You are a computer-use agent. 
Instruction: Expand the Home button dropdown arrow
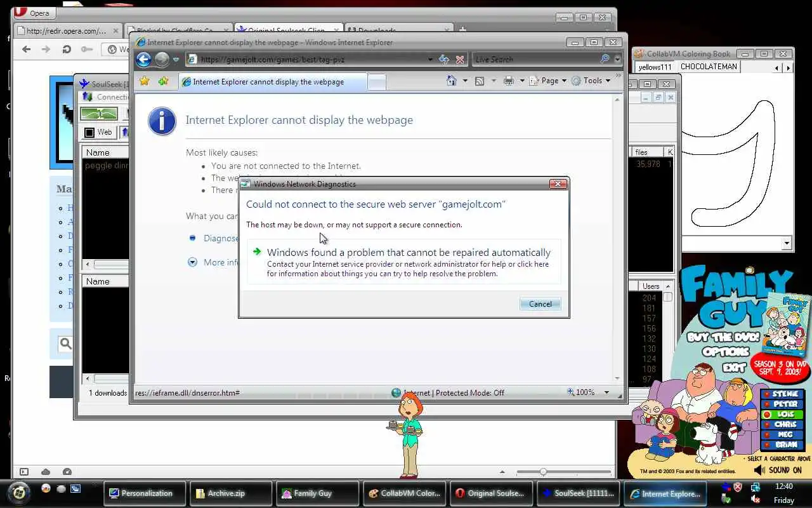point(465,81)
